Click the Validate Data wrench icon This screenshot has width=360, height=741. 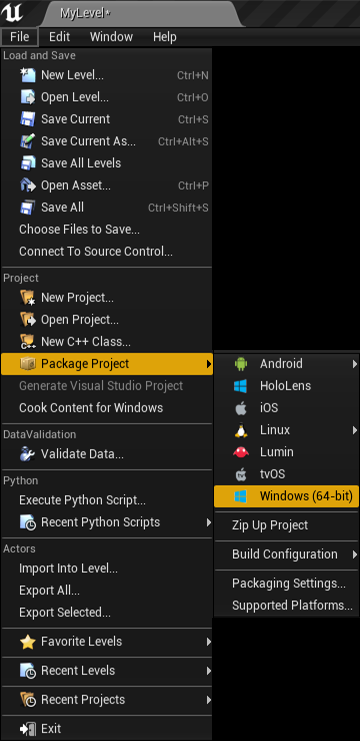(x=28, y=454)
